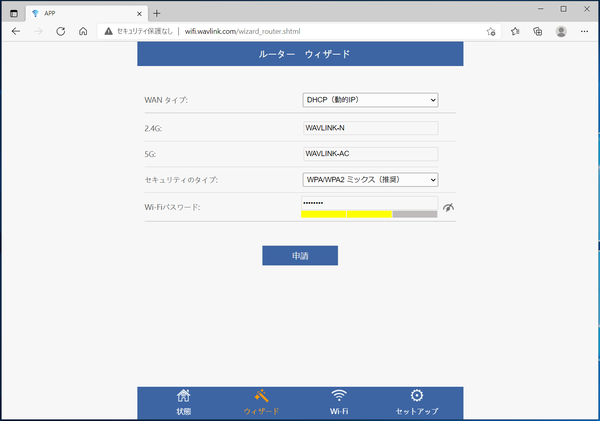Add page to favorites star icon
Image resolution: width=600 pixels, height=421 pixels.
tap(491, 31)
